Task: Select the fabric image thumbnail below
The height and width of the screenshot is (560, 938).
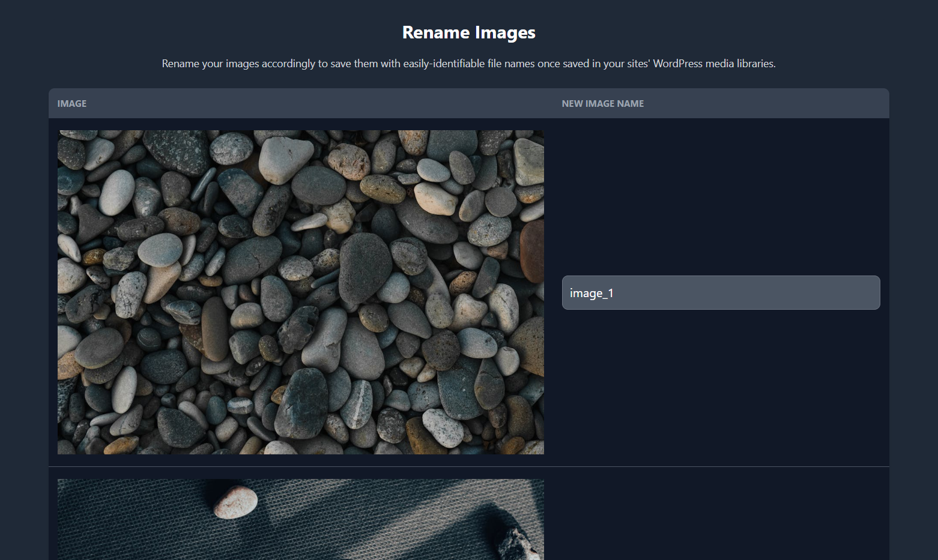Action: point(300,519)
